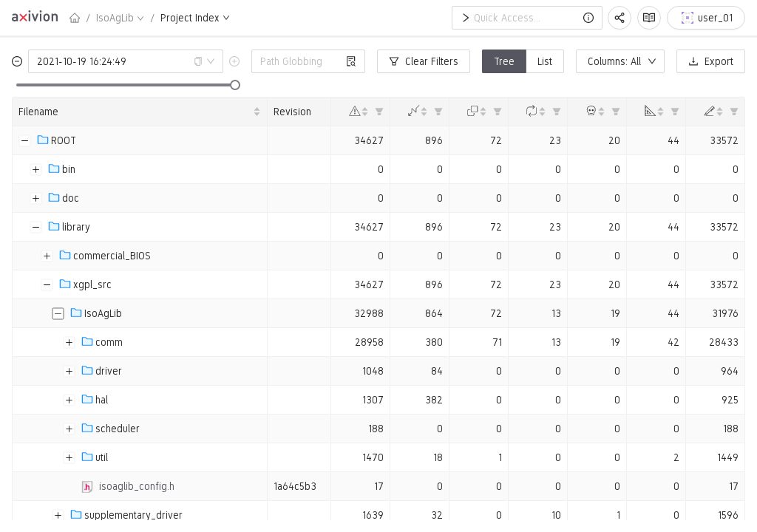This screenshot has height=532, width=757.
Task: Expand the comm folder
Action: click(69, 342)
